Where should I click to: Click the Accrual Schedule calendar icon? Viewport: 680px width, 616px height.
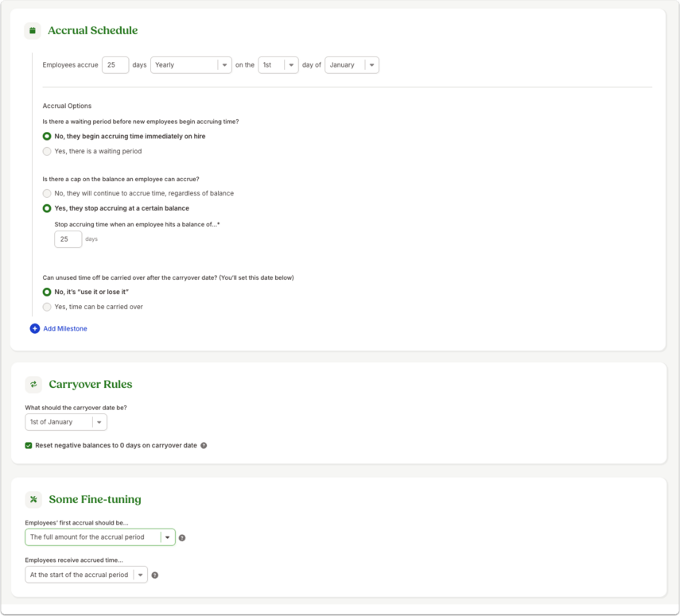click(33, 31)
